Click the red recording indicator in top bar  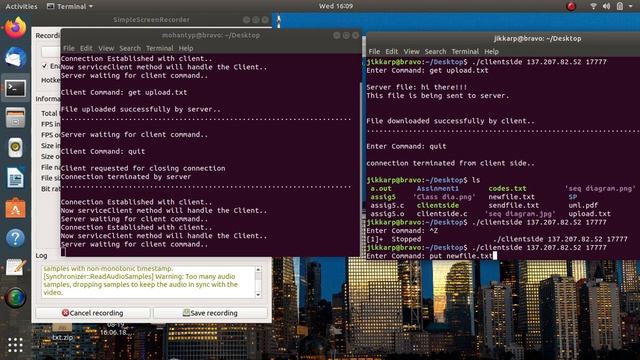(x=571, y=6)
